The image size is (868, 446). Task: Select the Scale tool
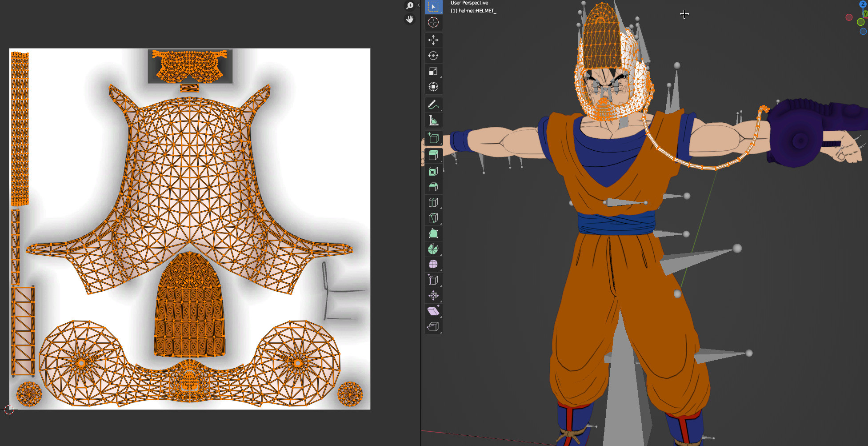click(x=433, y=71)
